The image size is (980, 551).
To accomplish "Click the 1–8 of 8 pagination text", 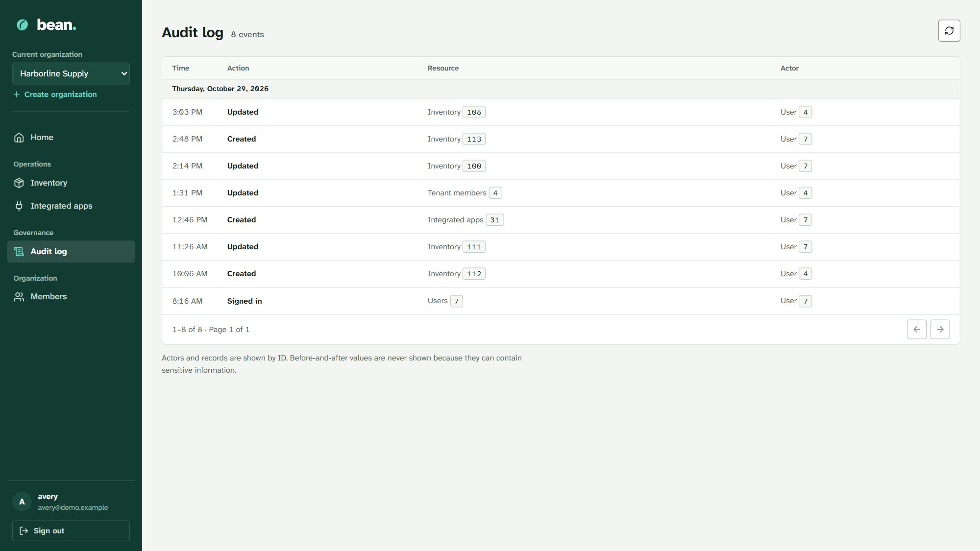I will (187, 330).
